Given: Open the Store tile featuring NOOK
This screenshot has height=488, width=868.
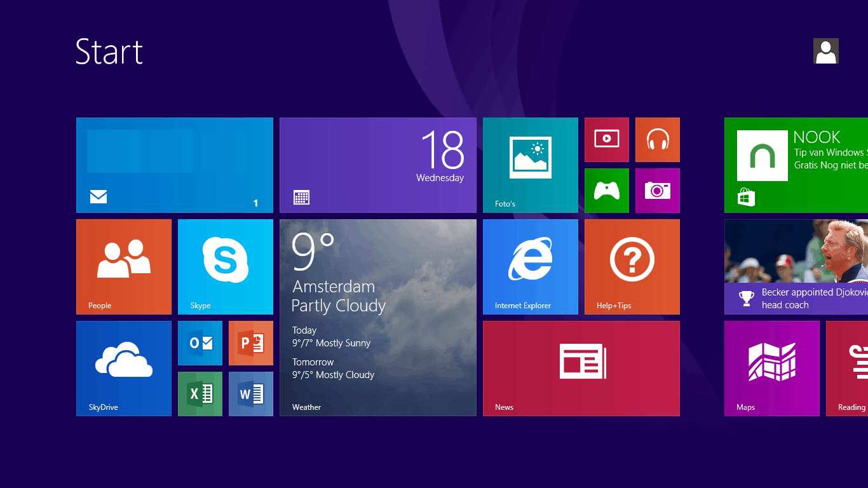Looking at the screenshot, I should 796,165.
